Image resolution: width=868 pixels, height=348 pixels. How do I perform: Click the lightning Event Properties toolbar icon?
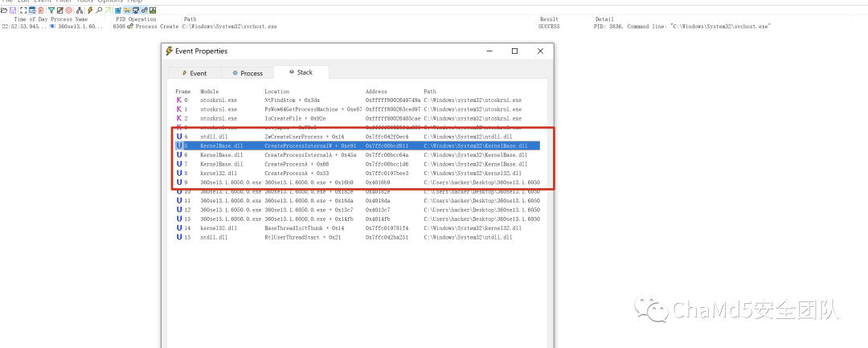(x=90, y=10)
